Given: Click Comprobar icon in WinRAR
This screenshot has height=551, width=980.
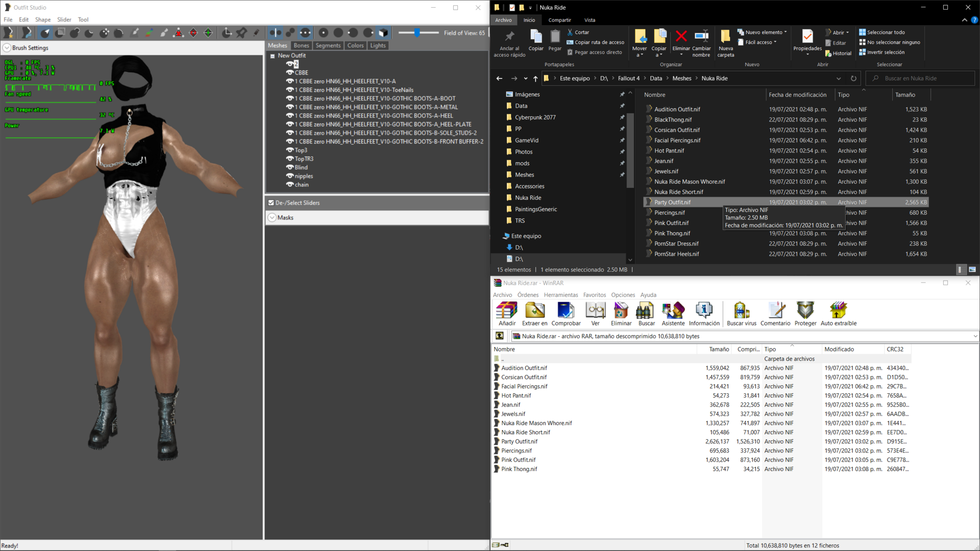Looking at the screenshot, I should pos(566,314).
